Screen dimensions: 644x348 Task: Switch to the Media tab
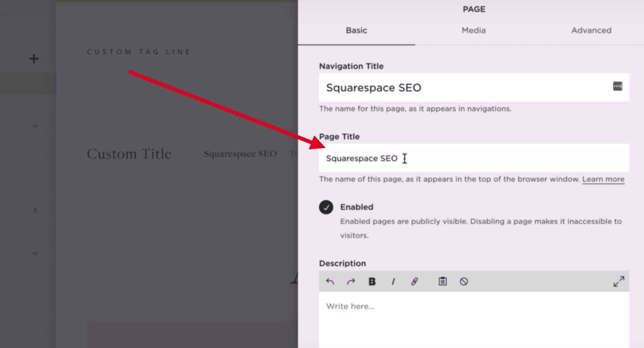tap(474, 30)
